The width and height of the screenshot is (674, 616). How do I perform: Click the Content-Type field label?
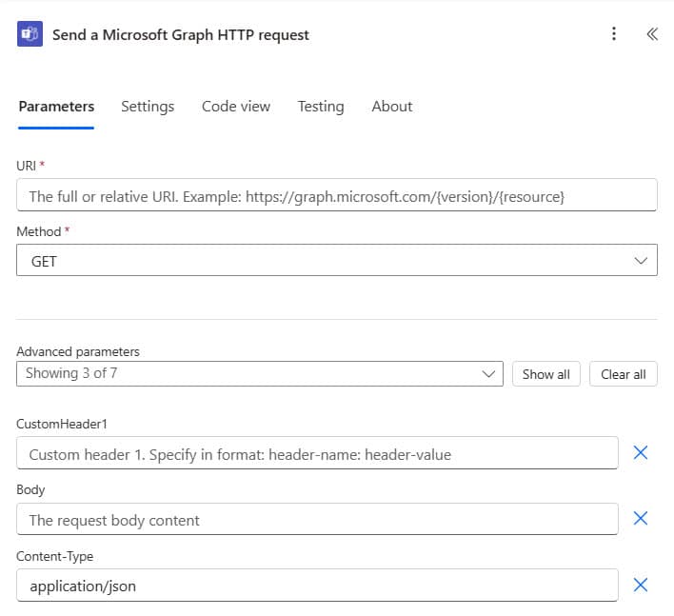(54, 556)
